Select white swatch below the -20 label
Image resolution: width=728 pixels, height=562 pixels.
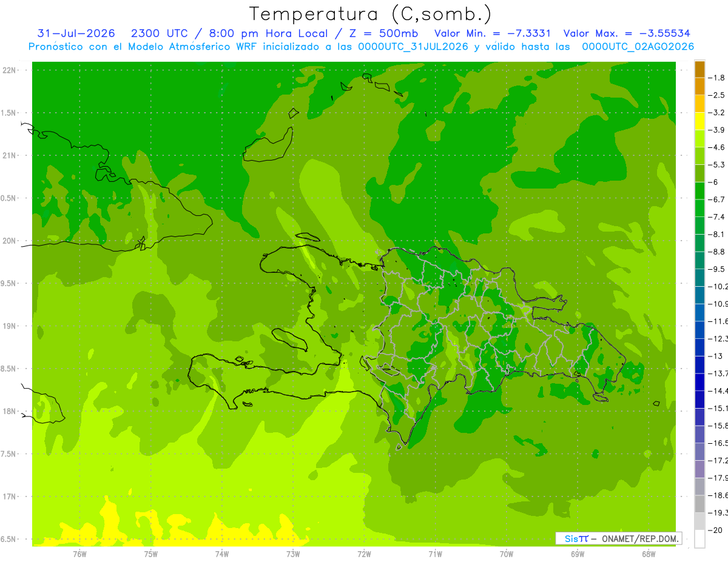(699, 538)
